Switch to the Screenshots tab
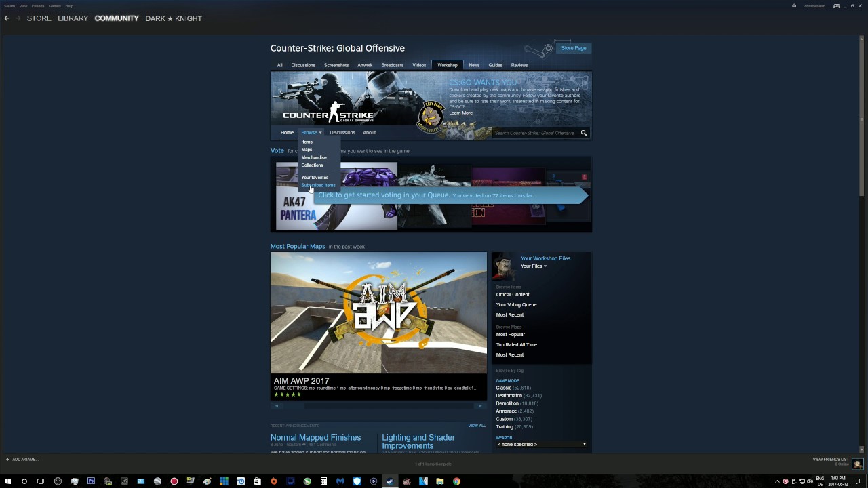 tap(336, 66)
